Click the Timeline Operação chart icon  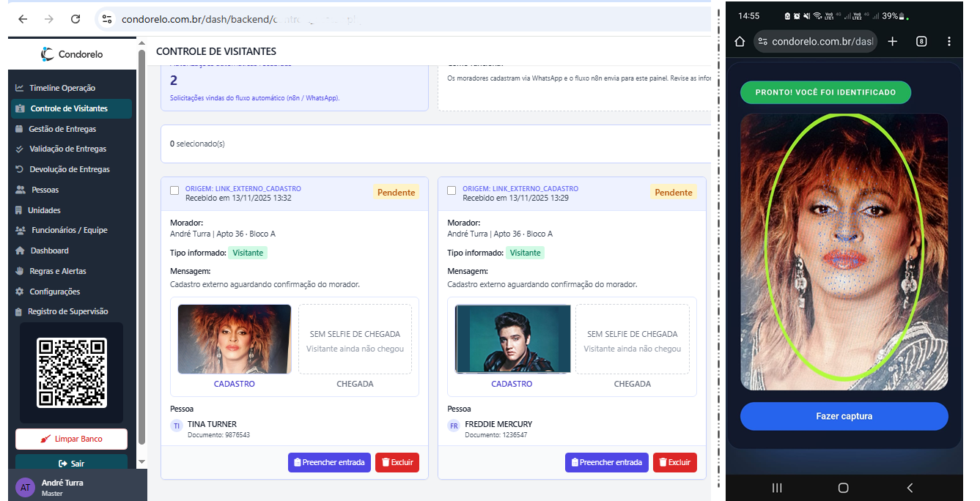point(20,88)
